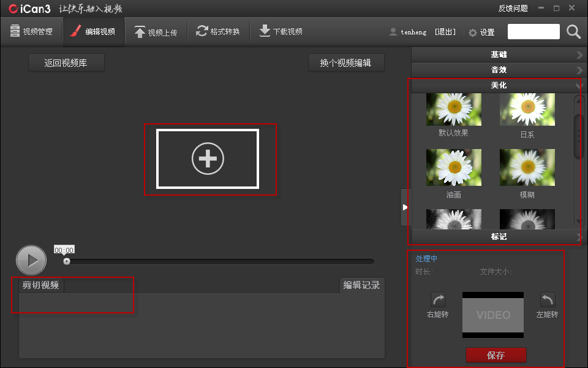Click the VIDEO preview thumbnail
The height and width of the screenshot is (368, 588).
(493, 315)
